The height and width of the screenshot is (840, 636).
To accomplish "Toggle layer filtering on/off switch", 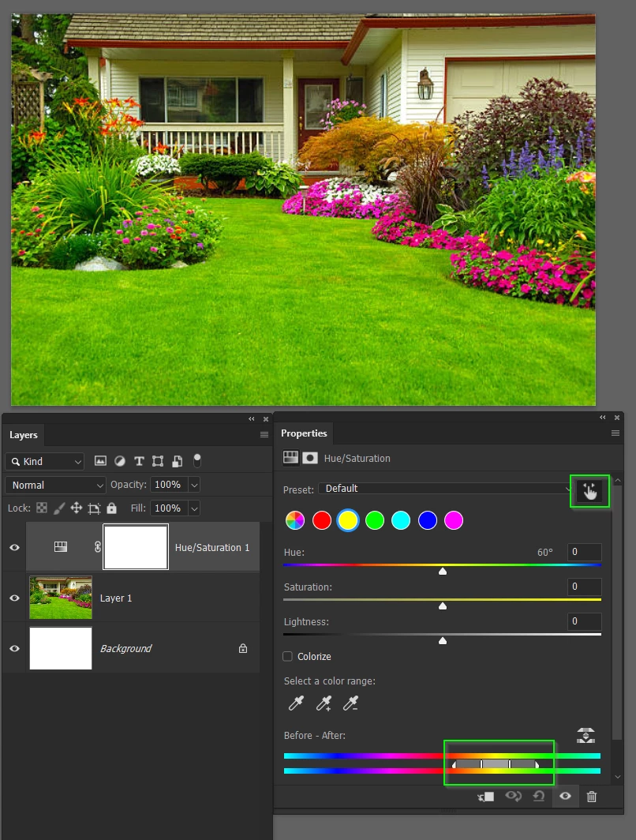I will (x=197, y=461).
